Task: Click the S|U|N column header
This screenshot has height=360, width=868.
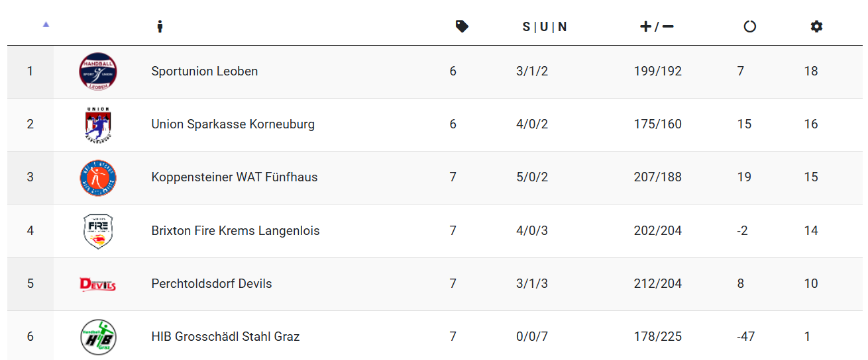Action: coord(545,26)
